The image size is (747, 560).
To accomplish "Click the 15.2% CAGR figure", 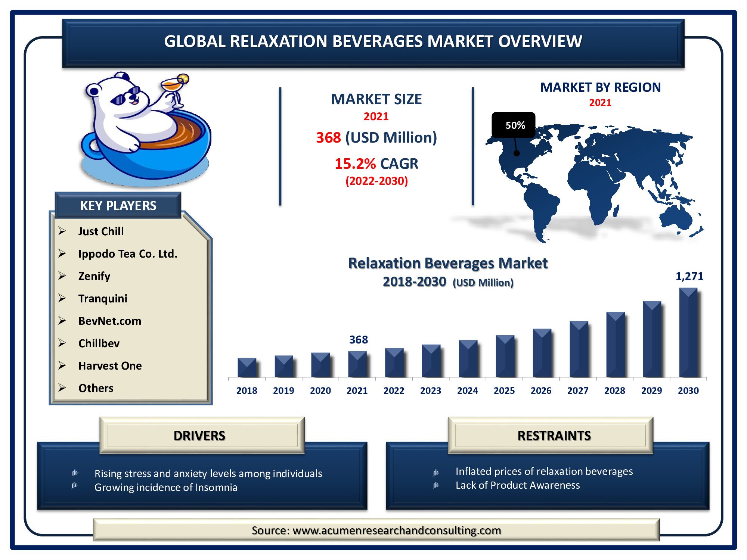I will [x=376, y=164].
